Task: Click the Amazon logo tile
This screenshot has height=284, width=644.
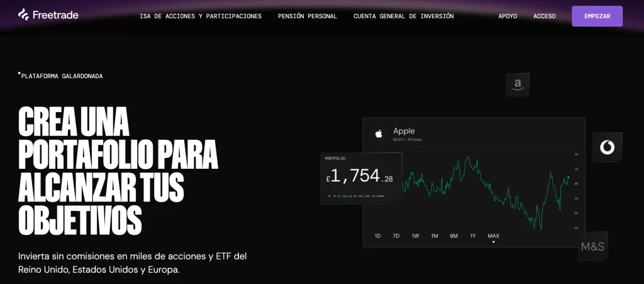Action: (x=518, y=85)
